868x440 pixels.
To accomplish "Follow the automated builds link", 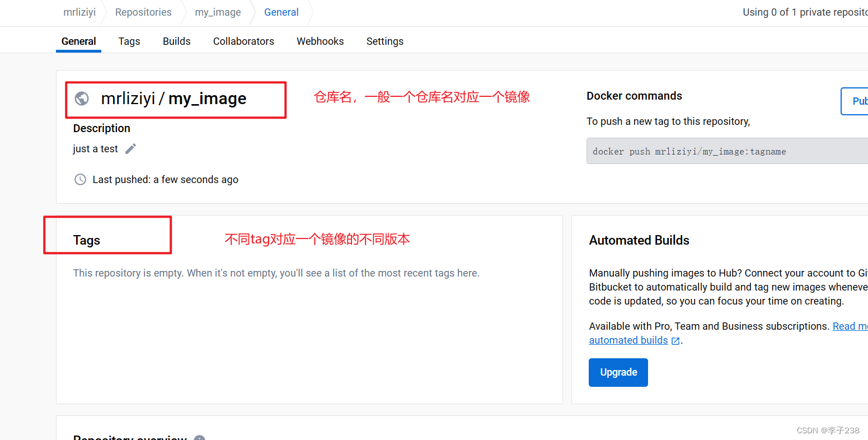I will pyautogui.click(x=628, y=340).
